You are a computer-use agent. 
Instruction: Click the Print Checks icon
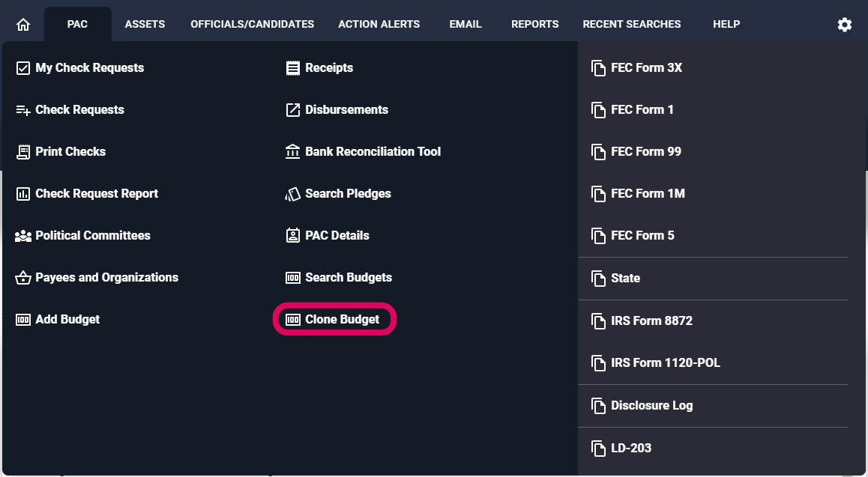click(22, 152)
